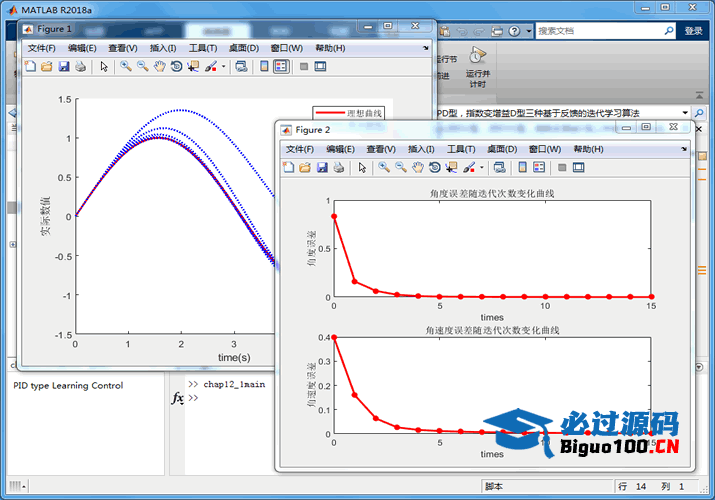Click Link Plot icon in Figure 2
The width and height of the screenshot is (715, 500).
click(x=499, y=168)
